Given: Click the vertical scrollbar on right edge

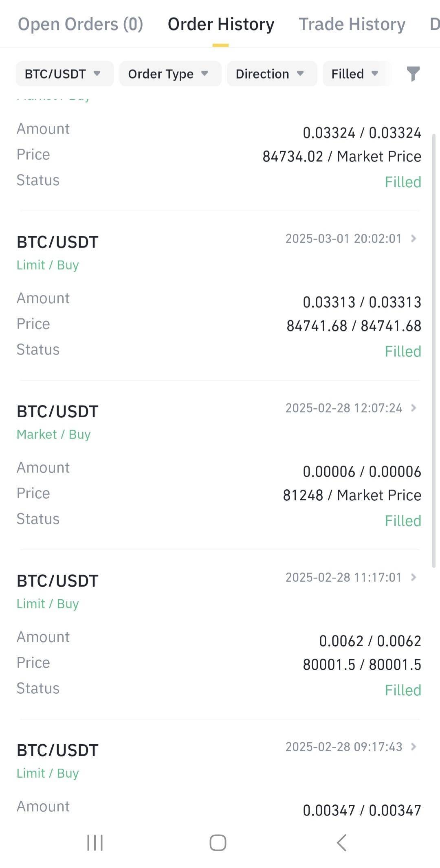Looking at the screenshot, I should [x=434, y=350].
